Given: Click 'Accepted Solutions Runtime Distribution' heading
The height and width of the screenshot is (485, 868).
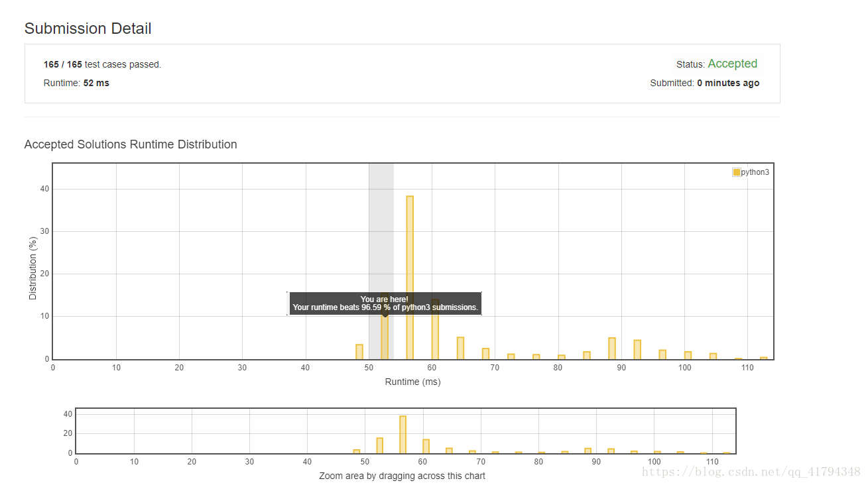Looking at the screenshot, I should click(131, 144).
